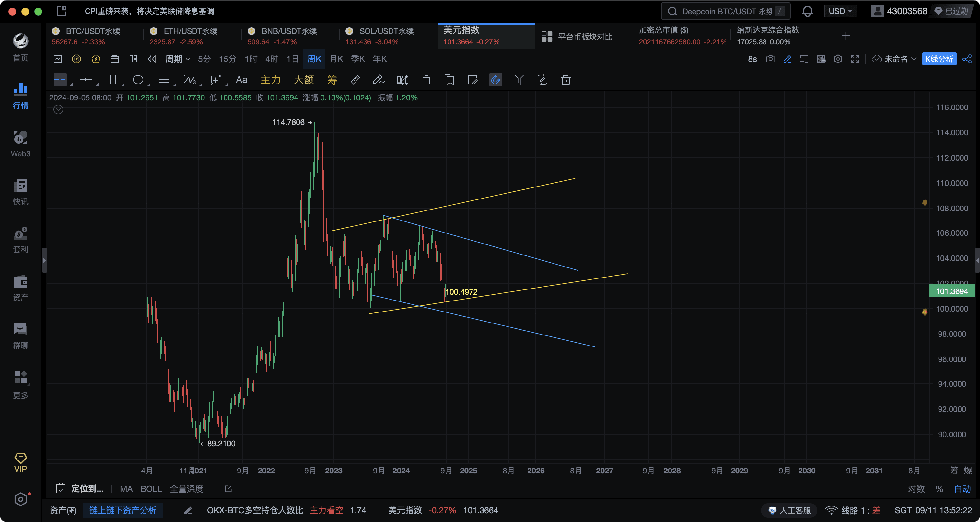Click the camera screenshot icon
The image size is (980, 522).
(770, 59)
